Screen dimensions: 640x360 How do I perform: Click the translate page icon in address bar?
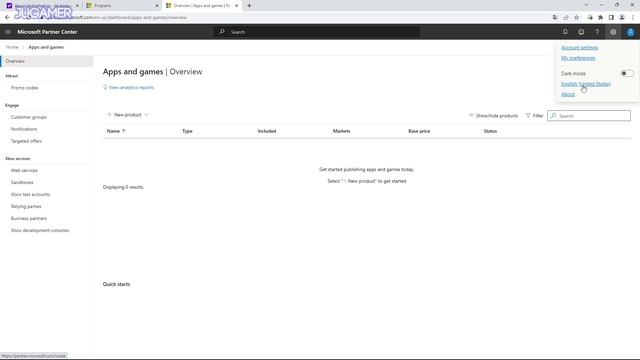click(555, 18)
